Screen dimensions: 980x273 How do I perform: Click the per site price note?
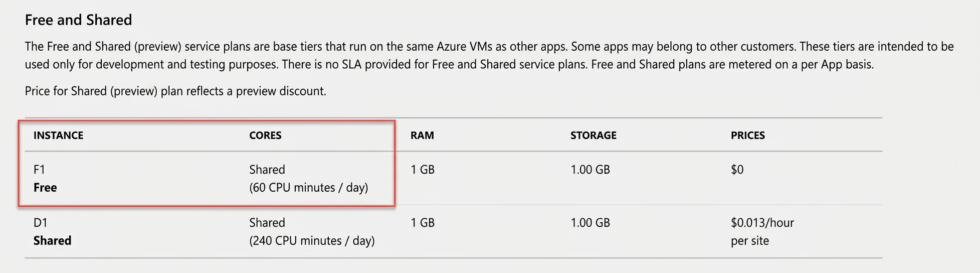(x=749, y=241)
